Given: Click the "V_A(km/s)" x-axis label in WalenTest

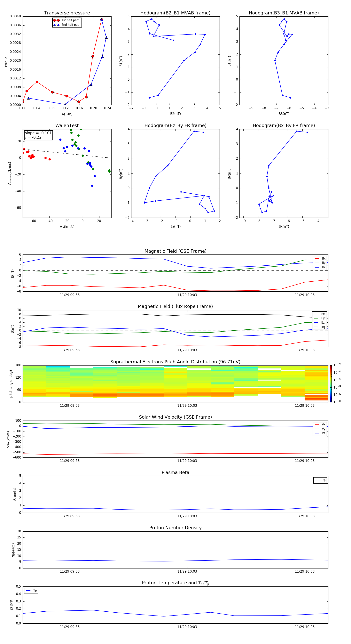Looking at the screenshot, I should click(x=67, y=227).
